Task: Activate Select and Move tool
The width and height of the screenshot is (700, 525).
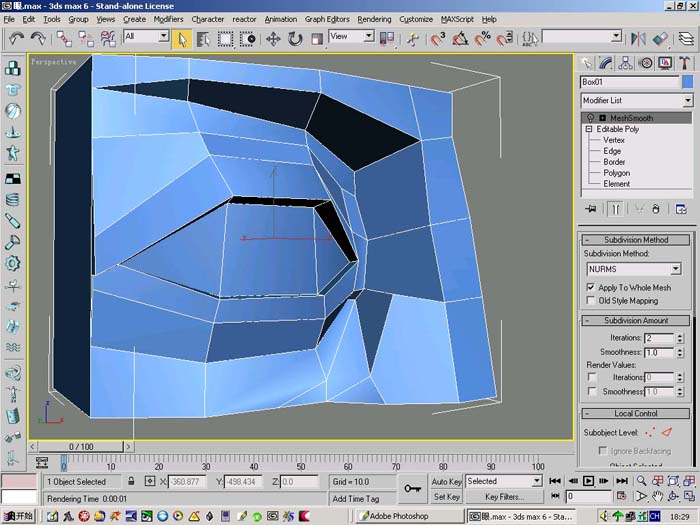Action: (273, 39)
